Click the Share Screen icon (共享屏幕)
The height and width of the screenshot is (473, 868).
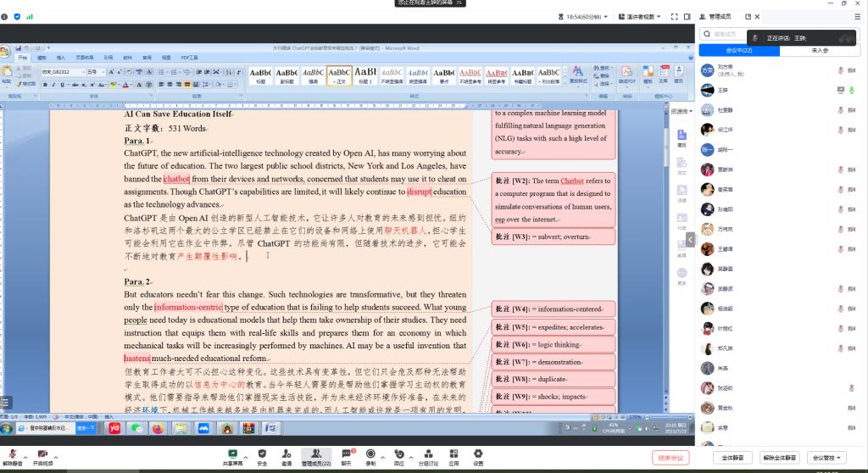232,454
